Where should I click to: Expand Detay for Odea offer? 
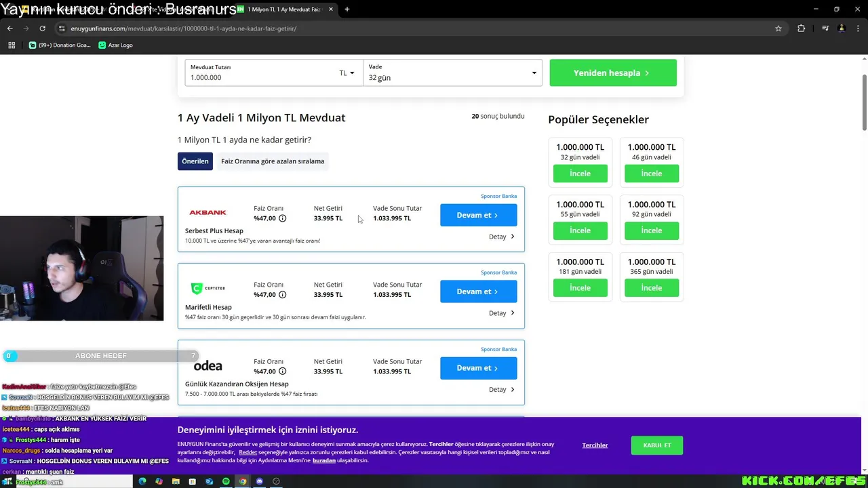[x=502, y=390]
